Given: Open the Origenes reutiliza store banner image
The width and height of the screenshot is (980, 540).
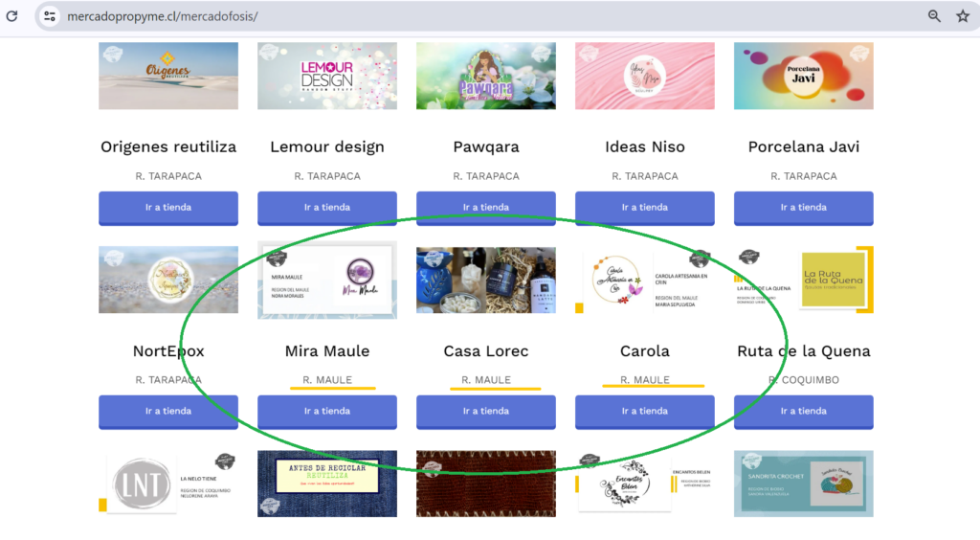Looking at the screenshot, I should point(168,76).
